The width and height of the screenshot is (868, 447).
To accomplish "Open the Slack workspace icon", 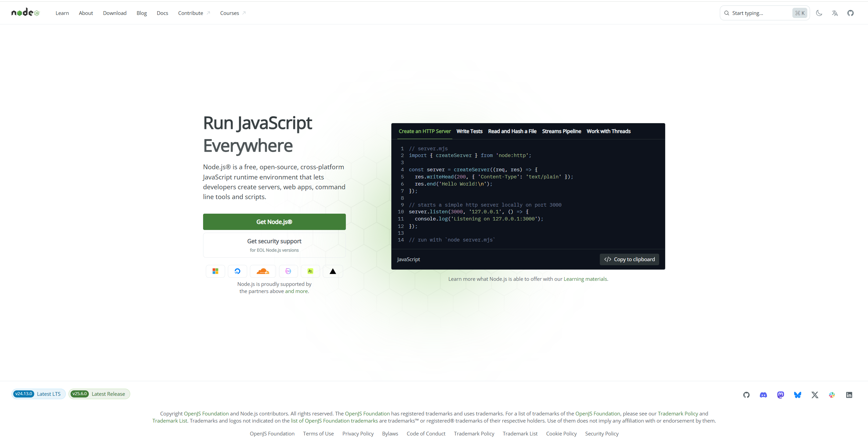I will pyautogui.click(x=832, y=395).
